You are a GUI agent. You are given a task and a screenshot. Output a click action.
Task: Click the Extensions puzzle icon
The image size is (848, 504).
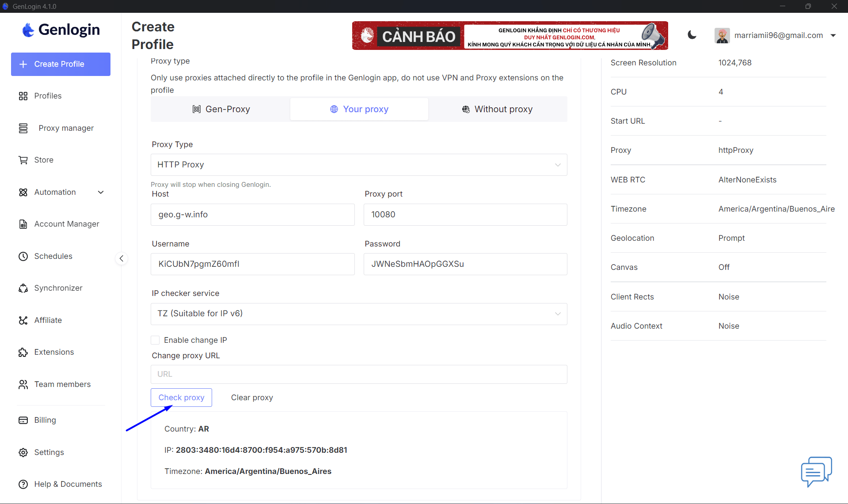coord(23,352)
